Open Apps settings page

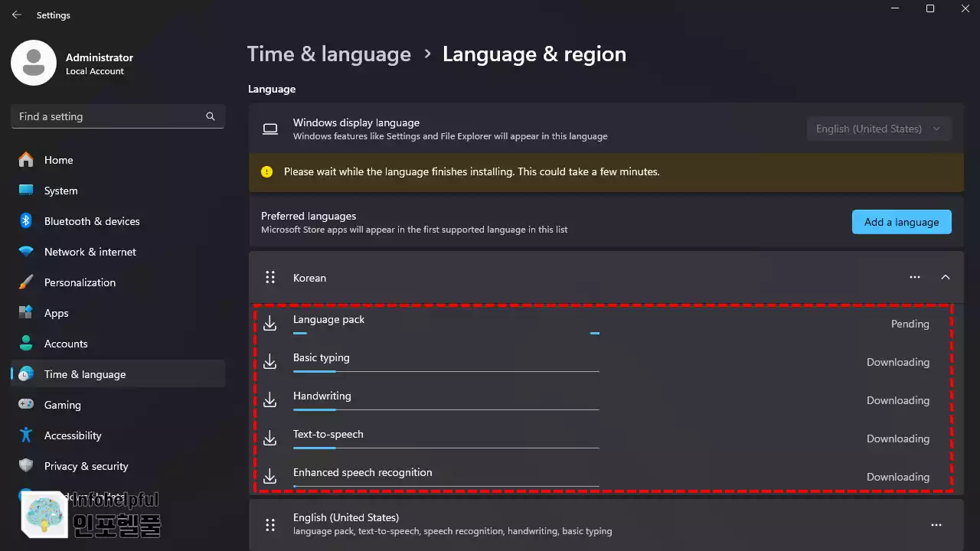click(x=118, y=313)
